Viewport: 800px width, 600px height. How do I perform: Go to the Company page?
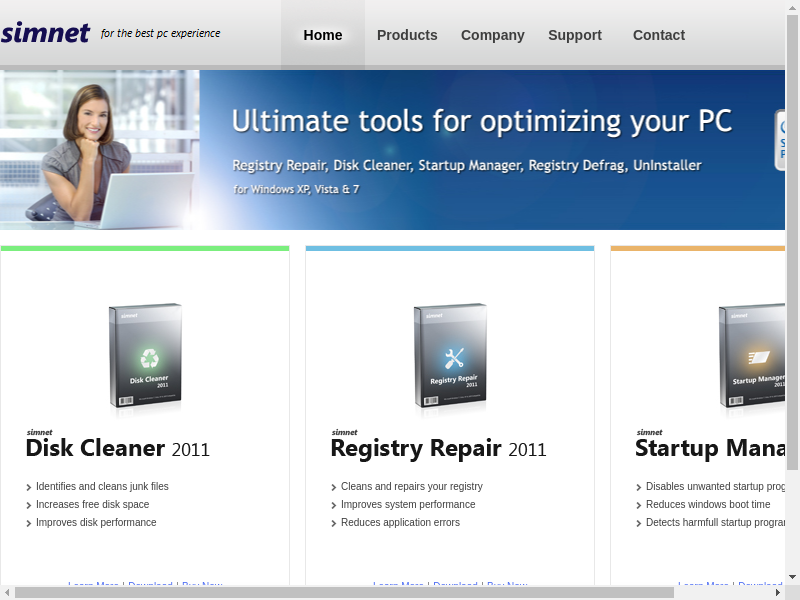tap(492, 35)
